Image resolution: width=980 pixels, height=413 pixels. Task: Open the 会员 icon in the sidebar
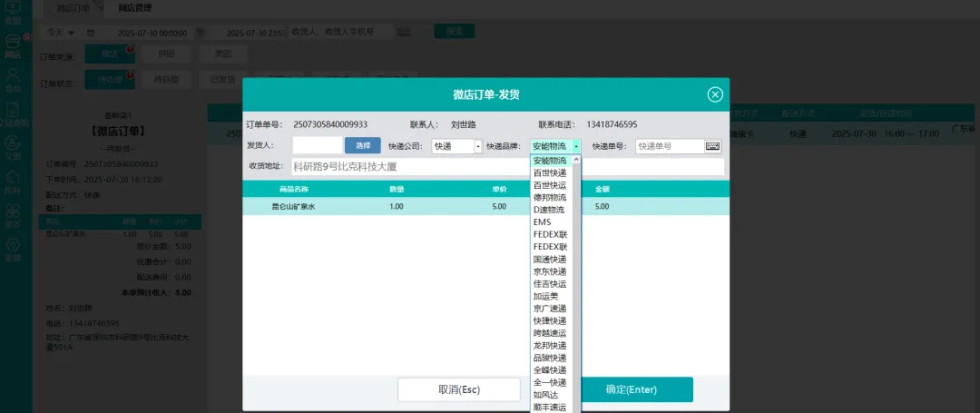pos(13,81)
